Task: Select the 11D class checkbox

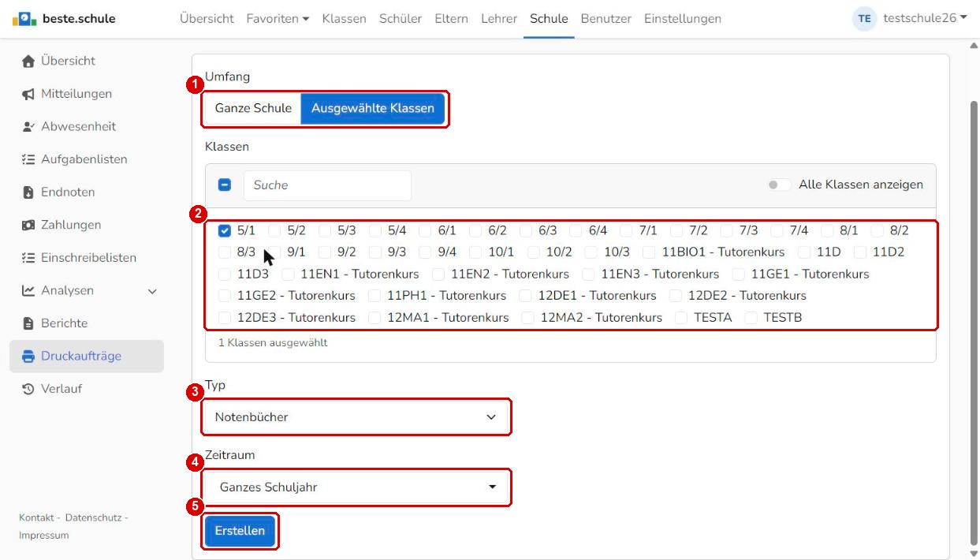Action: tap(804, 252)
